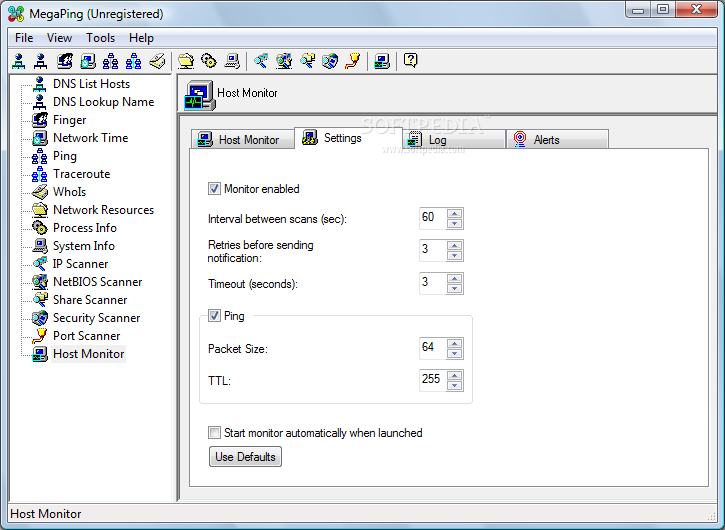Select Network Time in sidebar tree
The height and width of the screenshot is (530, 725).
point(91,138)
